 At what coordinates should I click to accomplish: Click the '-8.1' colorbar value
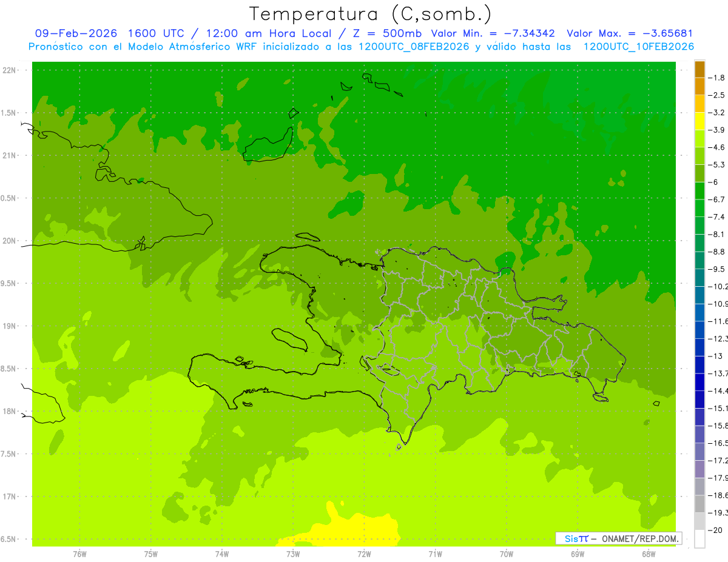(x=716, y=234)
